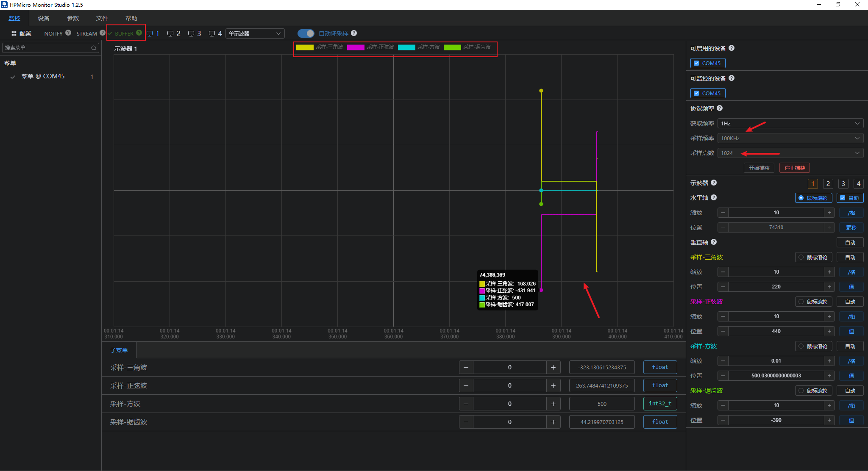Open the 帮助 menu tab

click(x=131, y=18)
